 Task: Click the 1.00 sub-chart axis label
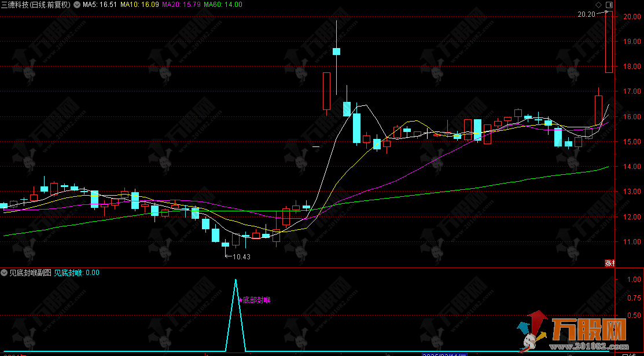[x=635, y=280]
